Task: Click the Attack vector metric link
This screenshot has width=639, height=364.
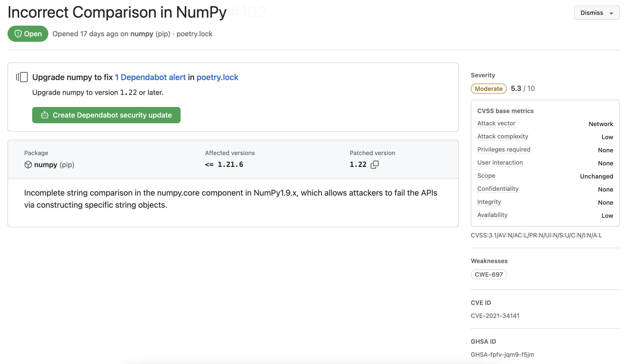Action: pyautogui.click(x=496, y=123)
